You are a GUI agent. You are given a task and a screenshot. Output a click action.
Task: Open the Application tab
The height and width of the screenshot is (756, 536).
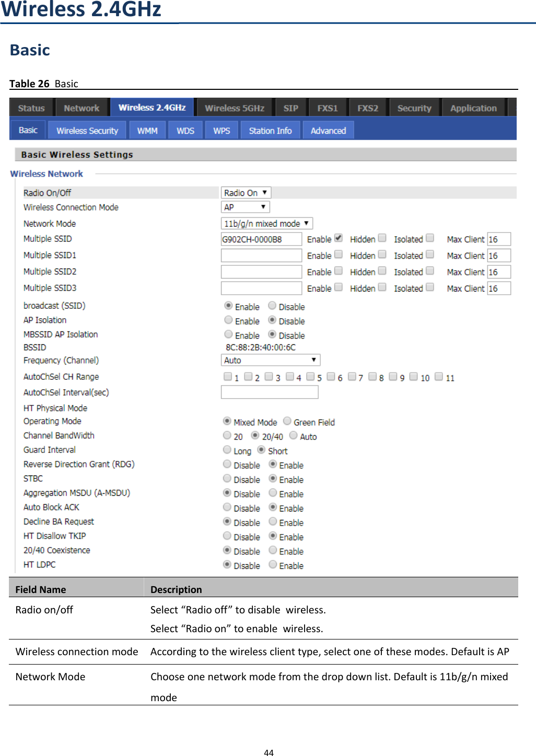473,107
